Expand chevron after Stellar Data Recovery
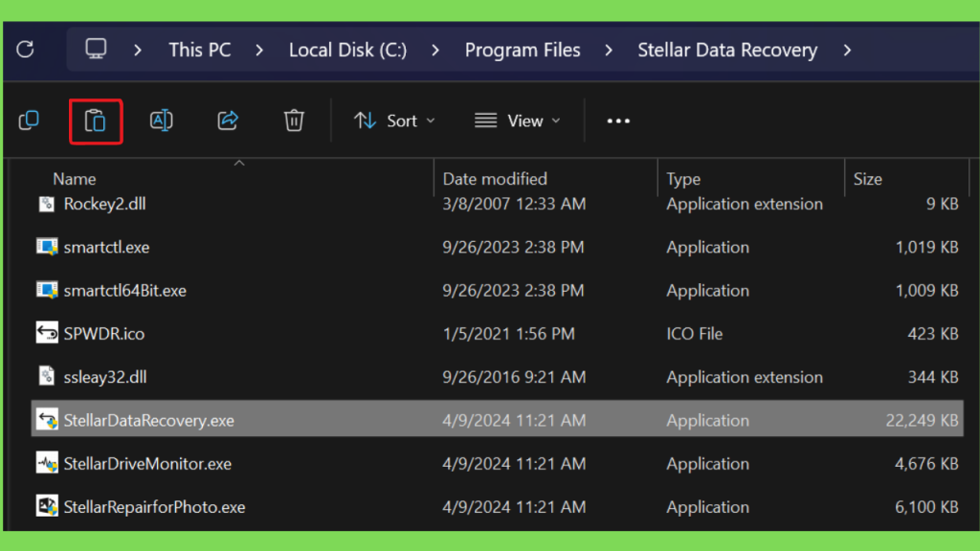The width and height of the screenshot is (980, 551). pos(847,50)
